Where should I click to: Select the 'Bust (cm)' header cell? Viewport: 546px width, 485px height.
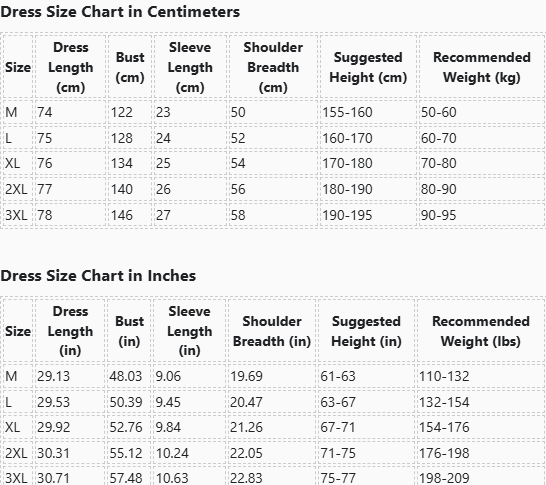click(130, 67)
